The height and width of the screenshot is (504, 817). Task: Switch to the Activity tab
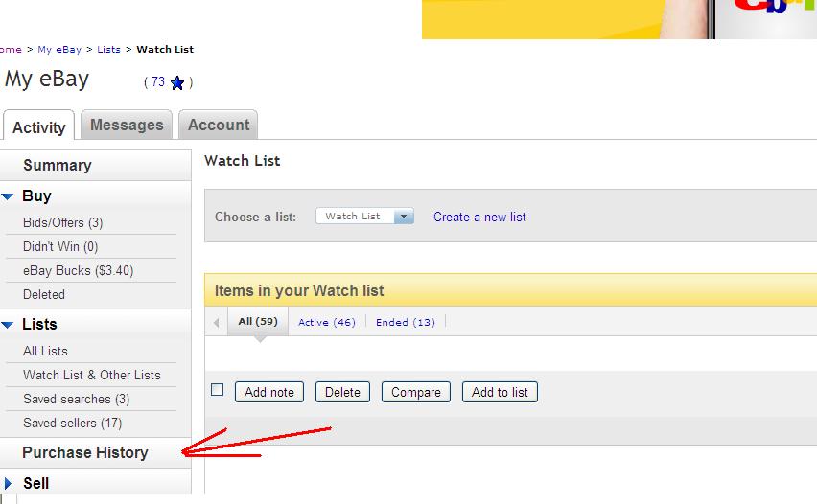[39, 127]
